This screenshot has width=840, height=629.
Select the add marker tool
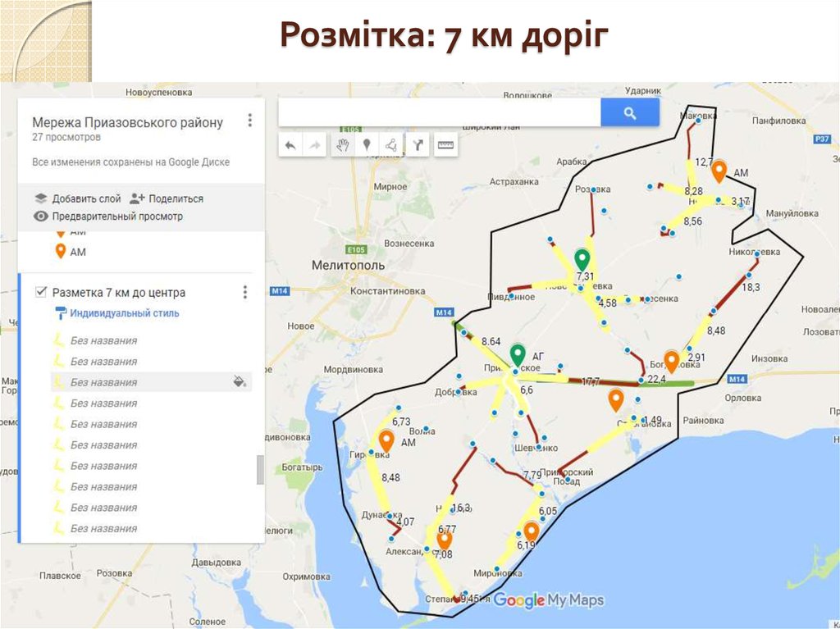click(x=367, y=145)
